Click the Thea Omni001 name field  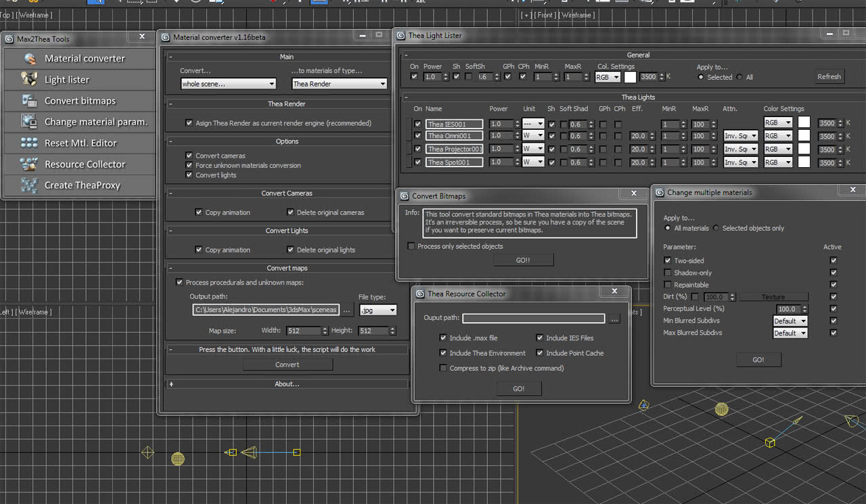pos(455,136)
